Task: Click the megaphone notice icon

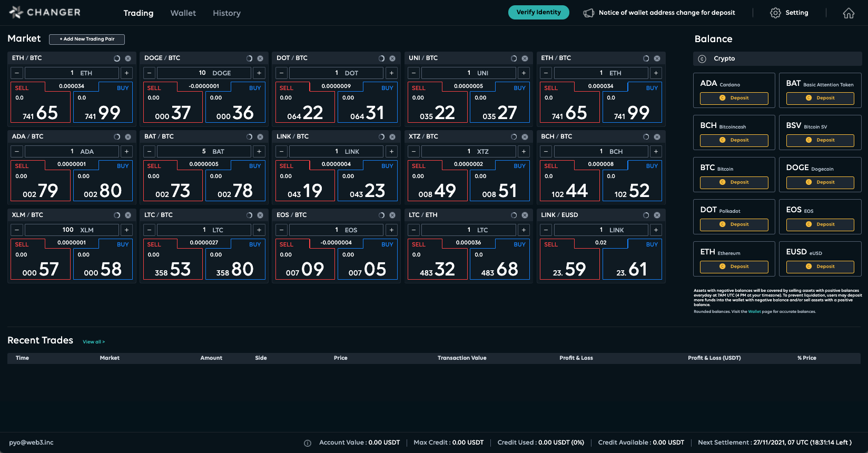Action: click(589, 13)
